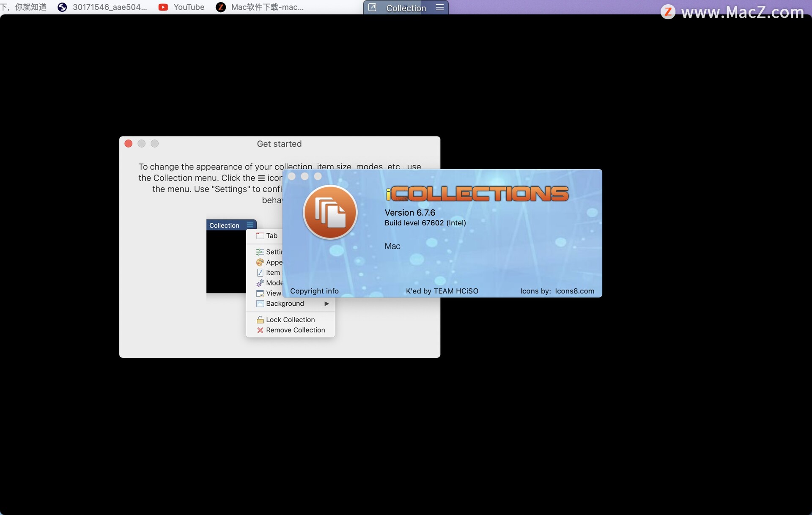
Task: Click the Build level 67602 (Intel) text
Action: click(x=425, y=223)
